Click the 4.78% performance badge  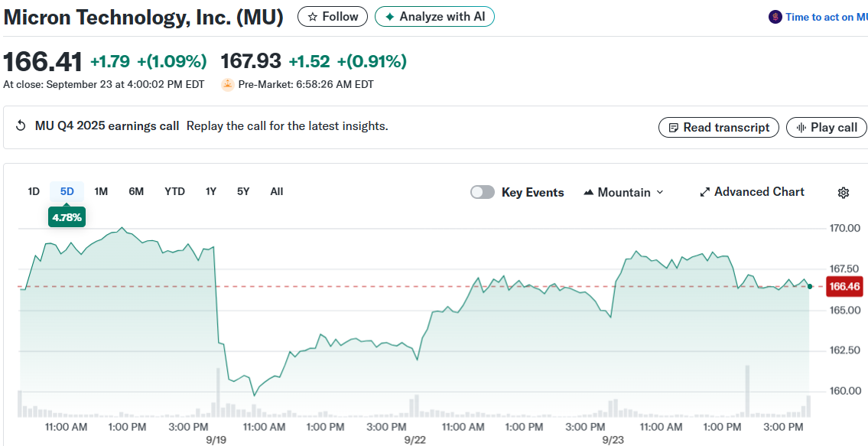tap(67, 218)
